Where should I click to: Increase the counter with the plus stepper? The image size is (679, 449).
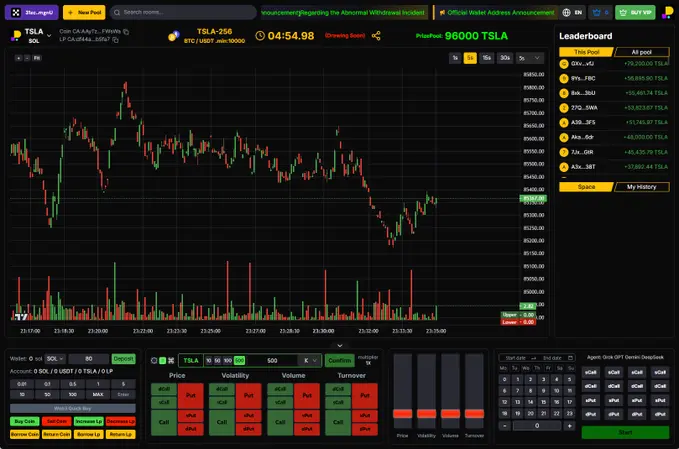point(570,426)
